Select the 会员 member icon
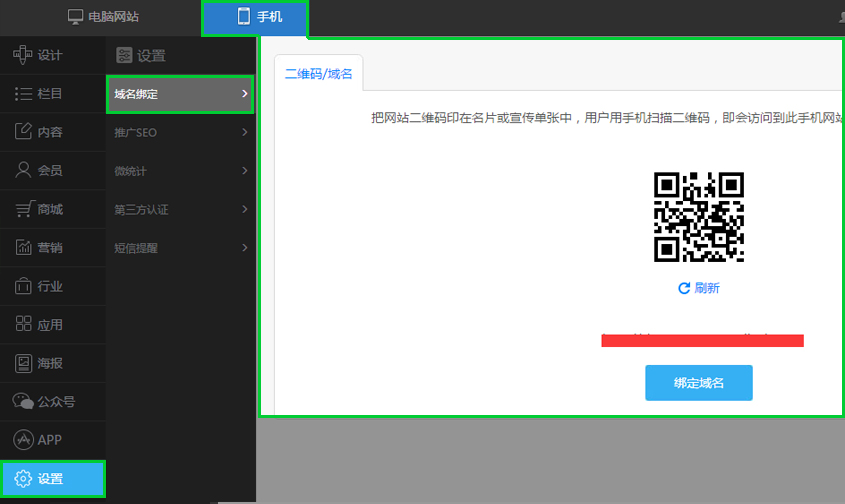This screenshot has height=504, width=845. pyautogui.click(x=23, y=170)
